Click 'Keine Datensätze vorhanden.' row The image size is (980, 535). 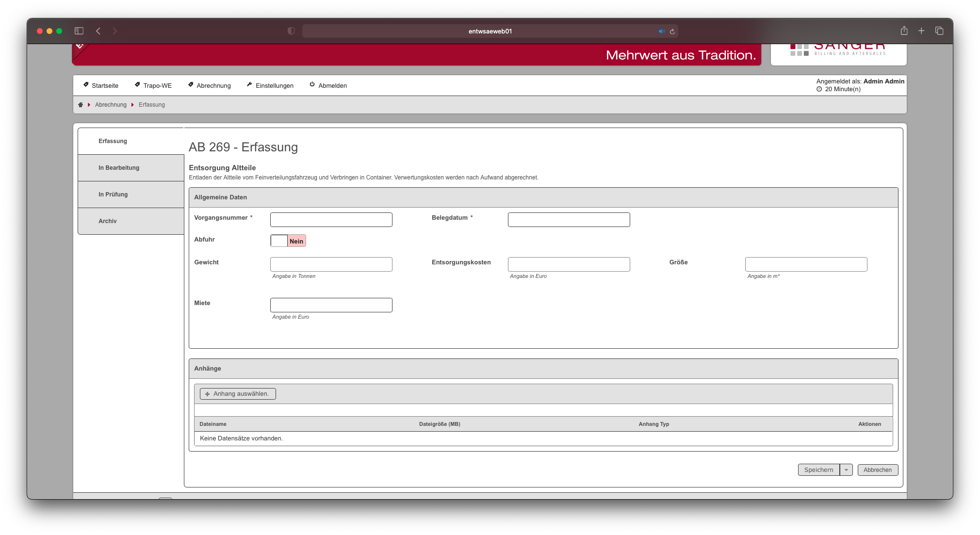click(x=543, y=438)
